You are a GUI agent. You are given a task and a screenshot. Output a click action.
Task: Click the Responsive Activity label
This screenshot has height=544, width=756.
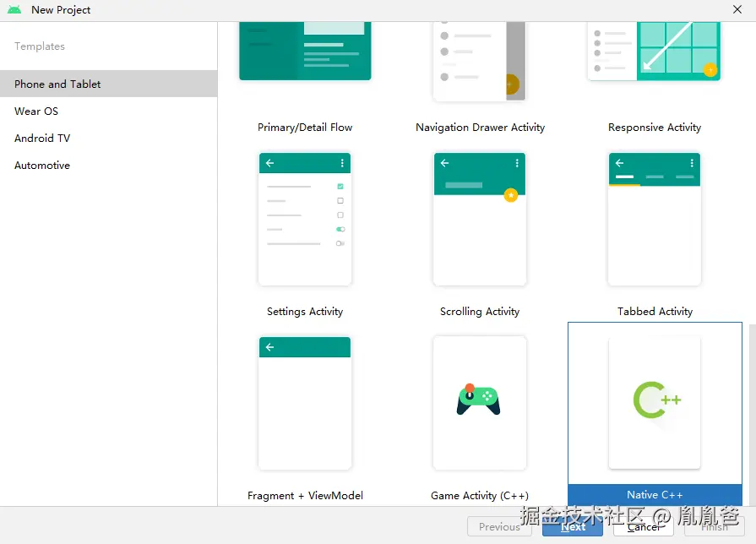coord(655,128)
